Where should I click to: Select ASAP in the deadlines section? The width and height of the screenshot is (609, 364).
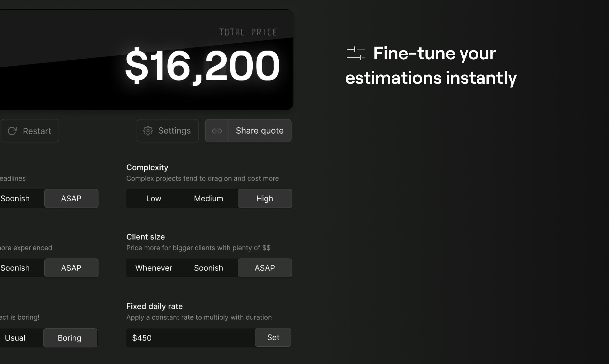coord(71,199)
